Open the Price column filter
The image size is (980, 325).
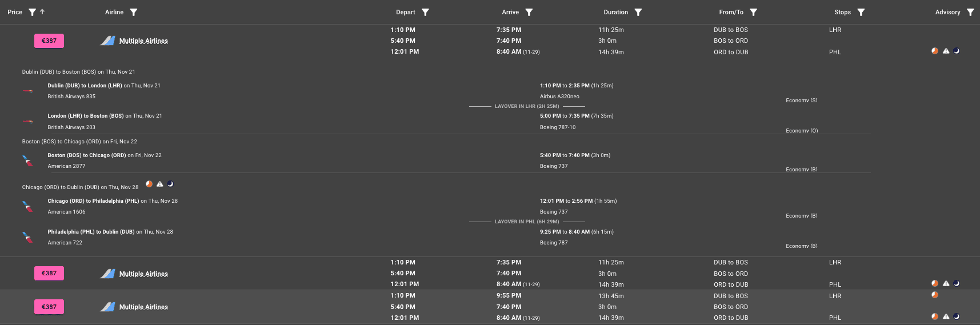[x=32, y=12]
